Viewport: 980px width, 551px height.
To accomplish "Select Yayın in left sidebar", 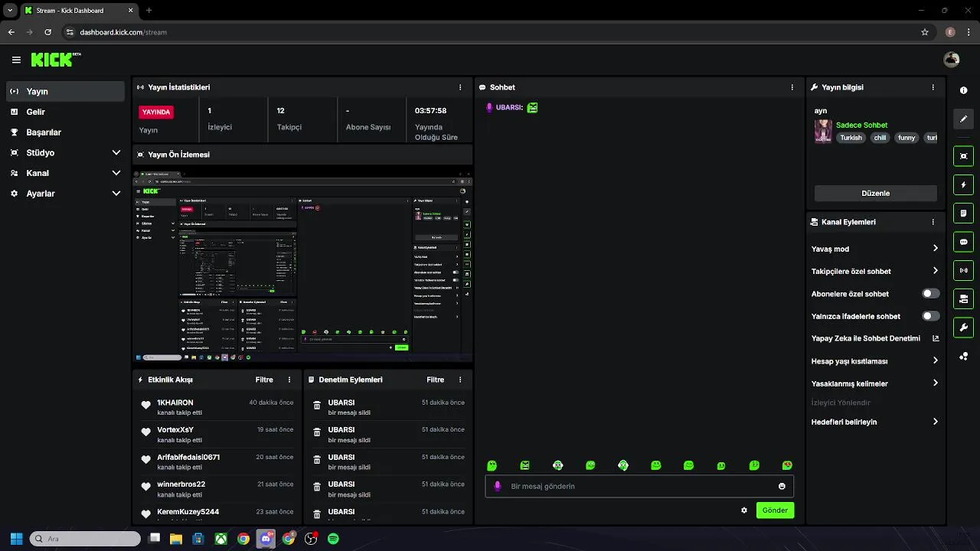I will point(65,91).
